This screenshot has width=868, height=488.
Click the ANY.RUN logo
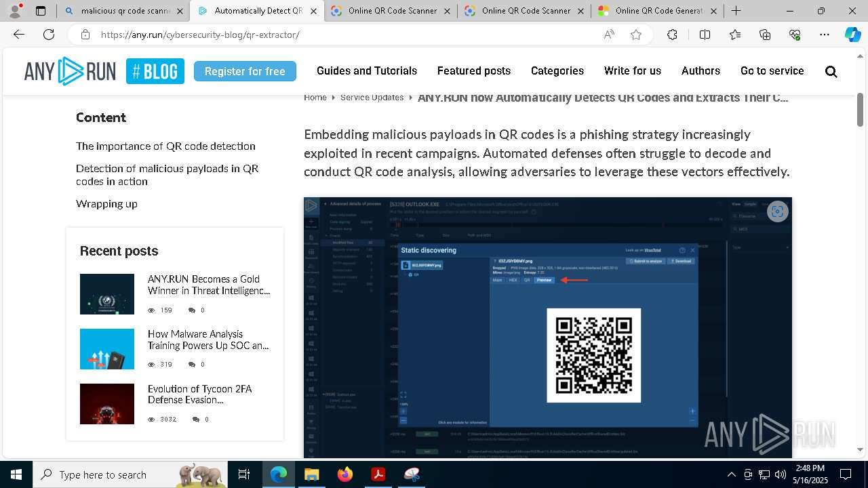(x=70, y=71)
